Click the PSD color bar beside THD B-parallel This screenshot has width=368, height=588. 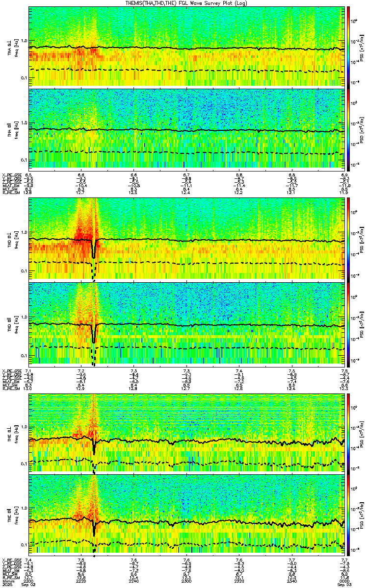pos(348,322)
